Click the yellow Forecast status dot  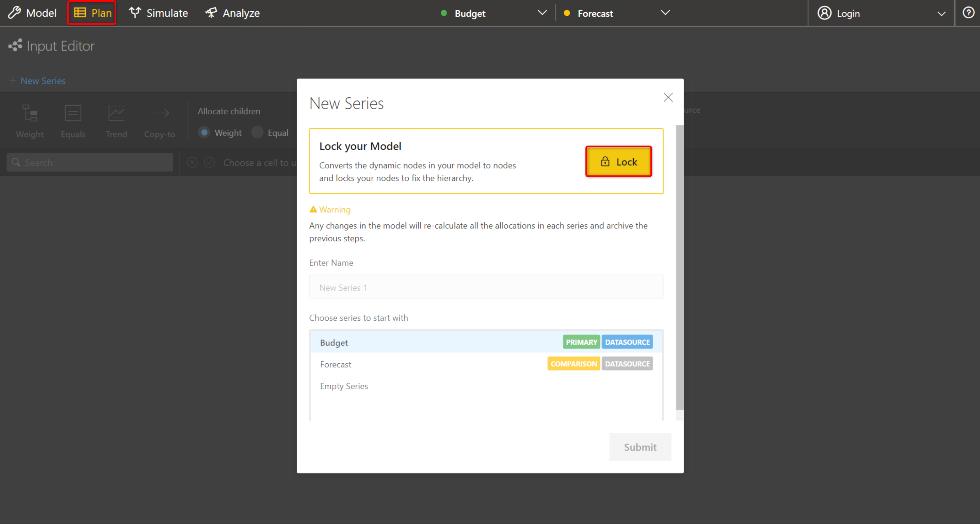(567, 13)
